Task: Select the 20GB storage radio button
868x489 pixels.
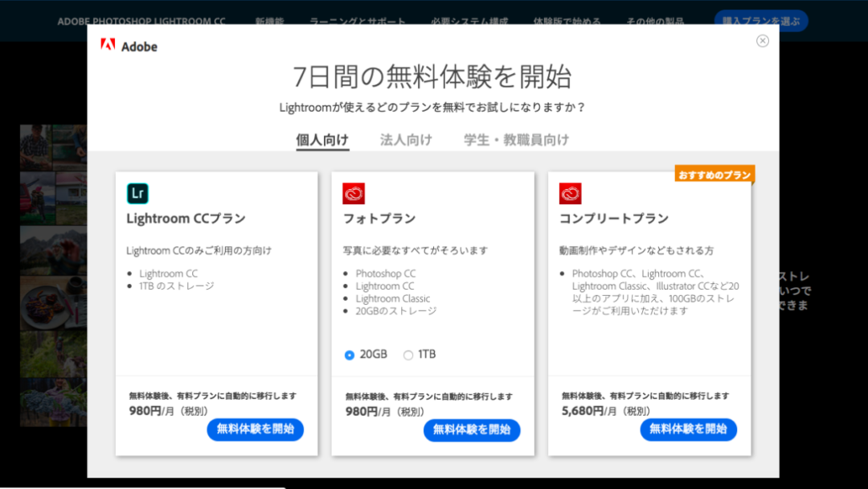Action: [x=350, y=355]
